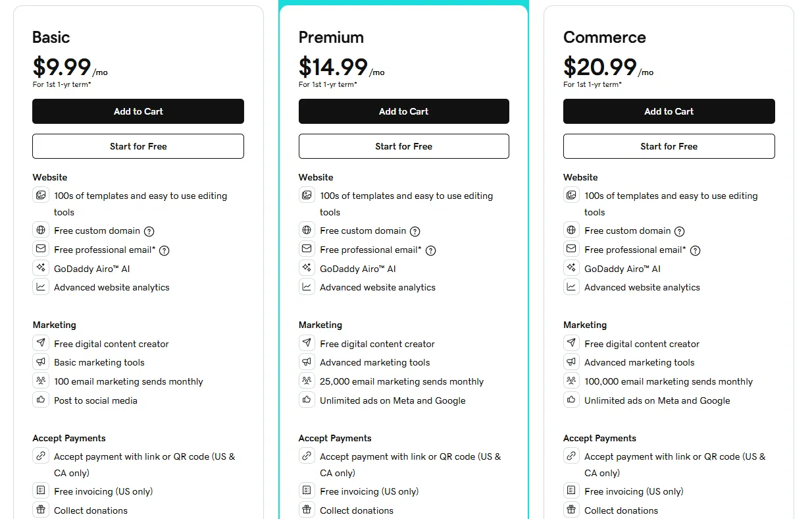This screenshot has width=812, height=519.
Task: Click the megaphone icon beside Advanced marketing tools
Action: (307, 362)
